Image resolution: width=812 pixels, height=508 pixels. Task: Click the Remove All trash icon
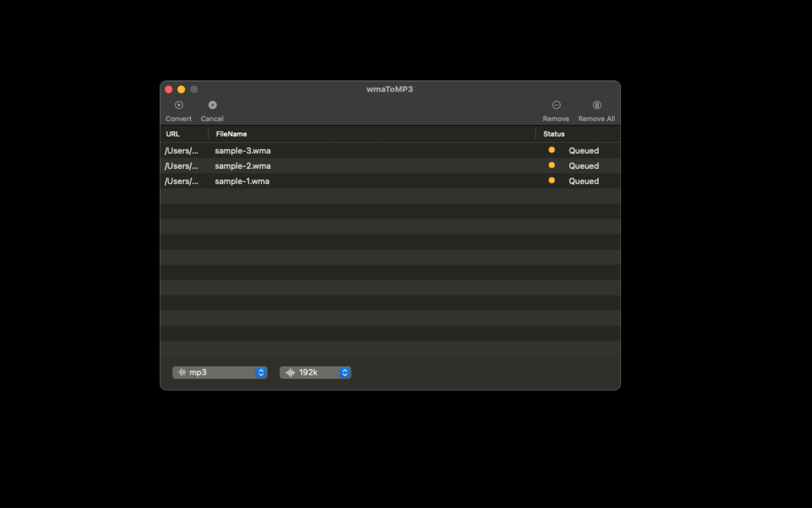[596, 105]
